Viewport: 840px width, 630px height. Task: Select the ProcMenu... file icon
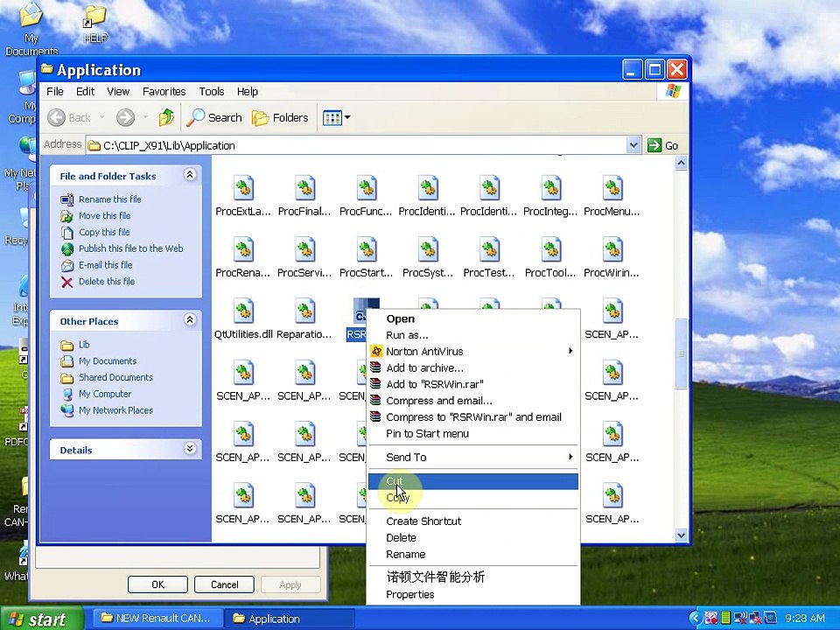point(612,189)
